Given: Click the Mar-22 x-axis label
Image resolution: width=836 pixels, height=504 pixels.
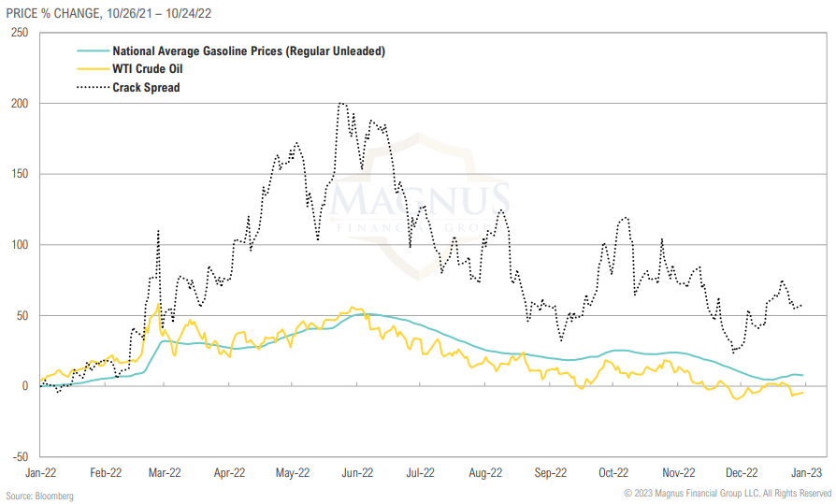Looking at the screenshot, I should [x=166, y=473].
